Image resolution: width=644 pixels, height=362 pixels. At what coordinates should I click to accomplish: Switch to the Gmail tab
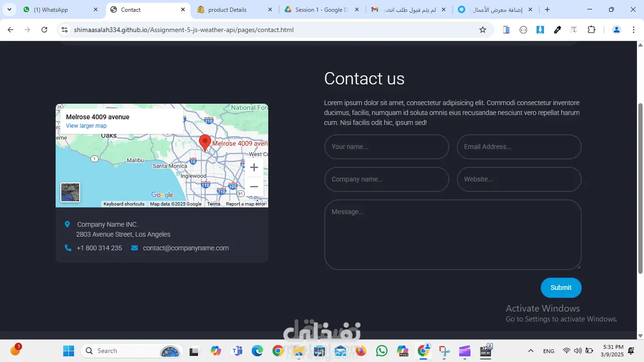coord(408,9)
